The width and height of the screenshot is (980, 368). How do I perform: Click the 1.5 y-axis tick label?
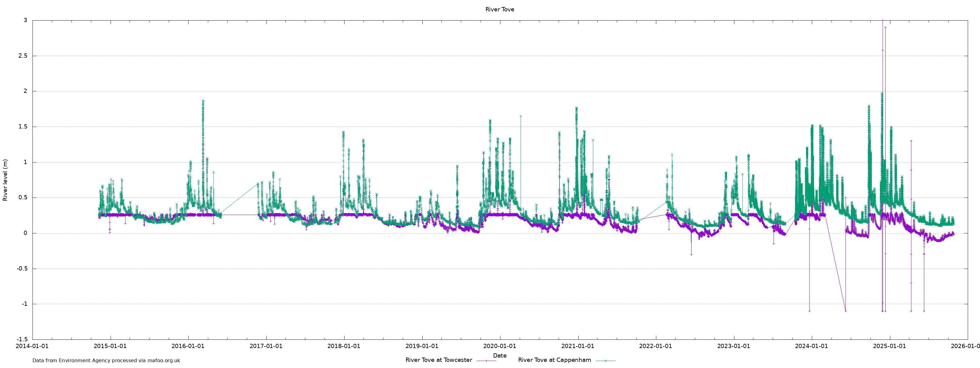coord(23,127)
